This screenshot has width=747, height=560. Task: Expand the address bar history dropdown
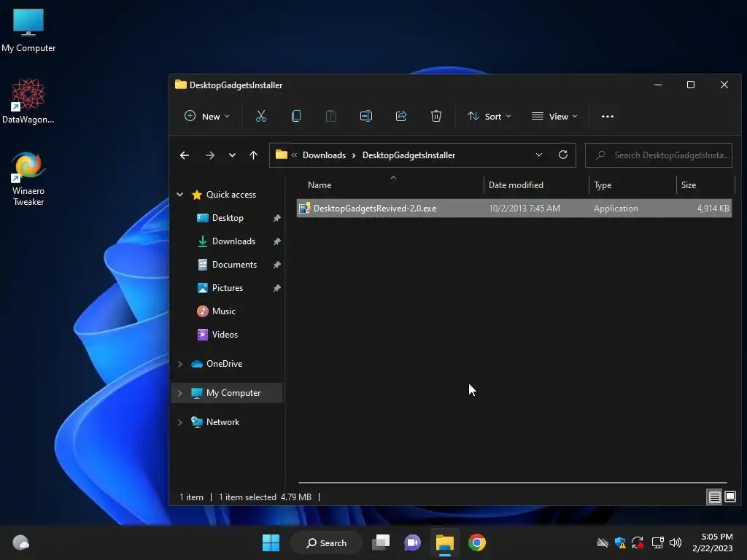(539, 155)
